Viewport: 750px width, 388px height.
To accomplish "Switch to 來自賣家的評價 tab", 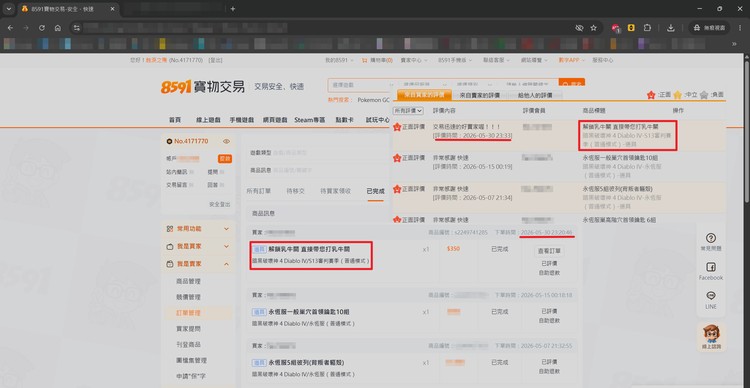I will pos(480,95).
